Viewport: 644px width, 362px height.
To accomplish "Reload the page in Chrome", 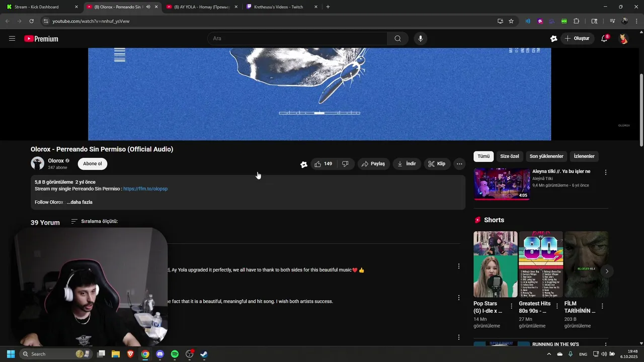I will tap(31, 21).
